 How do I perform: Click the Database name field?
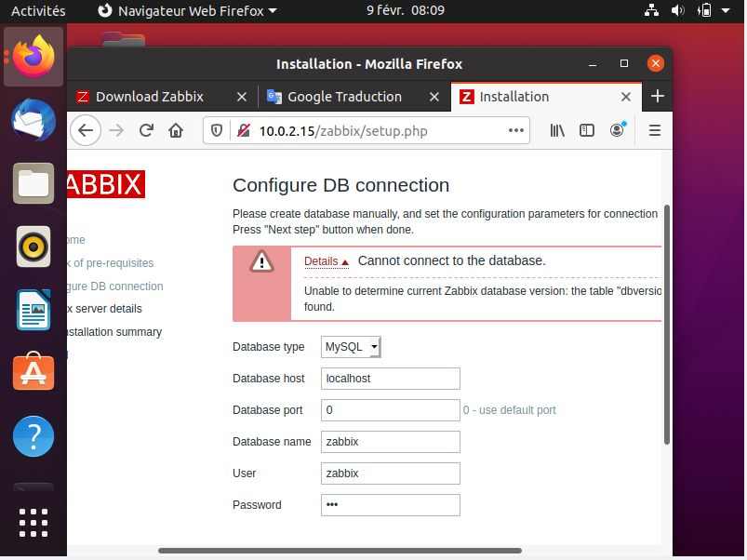[390, 442]
